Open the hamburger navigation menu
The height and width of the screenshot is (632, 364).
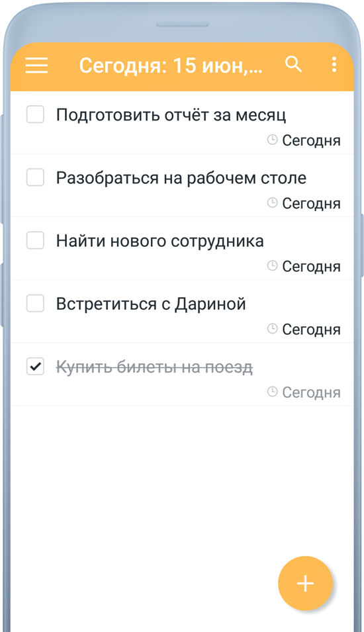(x=36, y=65)
